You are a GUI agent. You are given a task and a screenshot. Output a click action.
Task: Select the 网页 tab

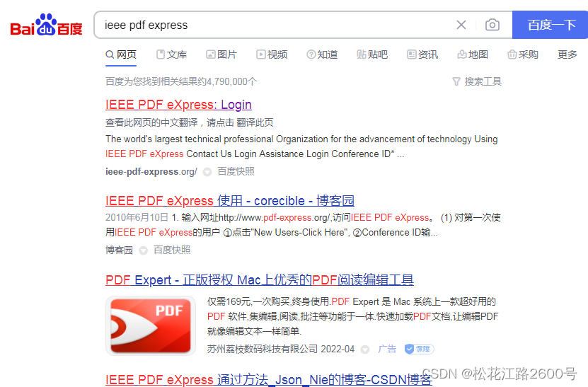tap(121, 54)
